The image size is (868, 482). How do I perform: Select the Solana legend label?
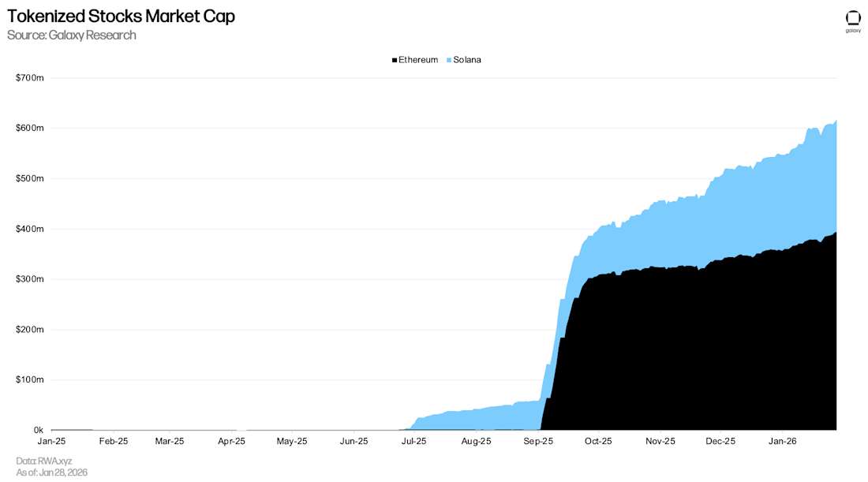(x=466, y=60)
